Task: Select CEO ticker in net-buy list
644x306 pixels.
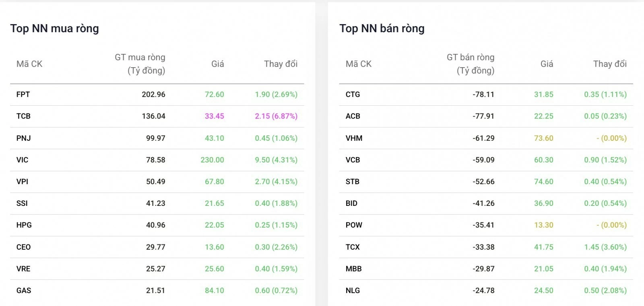Action: pyautogui.click(x=23, y=247)
